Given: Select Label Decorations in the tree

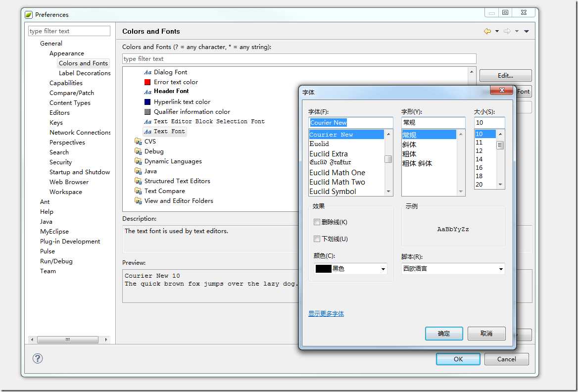Looking at the screenshot, I should click(x=85, y=73).
